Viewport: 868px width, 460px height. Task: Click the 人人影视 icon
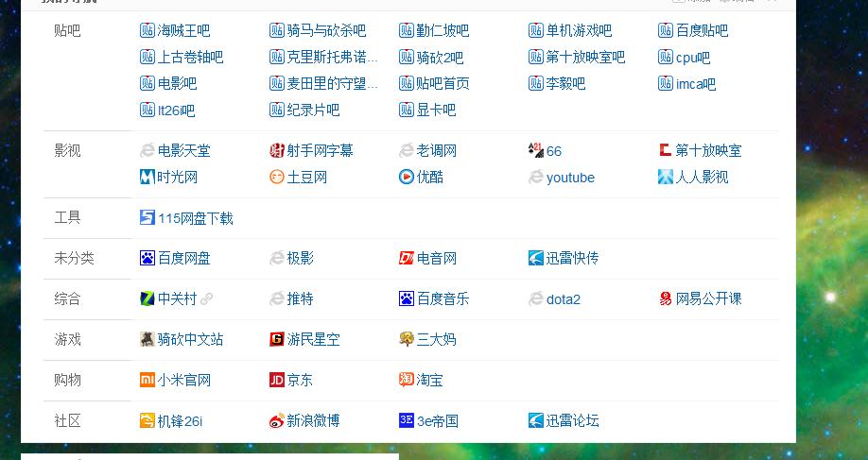pyautogui.click(x=666, y=177)
